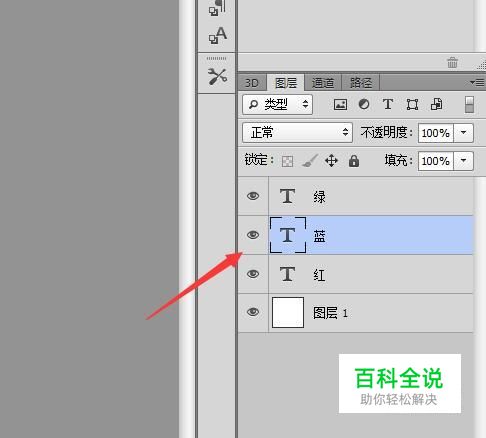Open the character styles panel icon
486x438 pixels.
point(218,35)
